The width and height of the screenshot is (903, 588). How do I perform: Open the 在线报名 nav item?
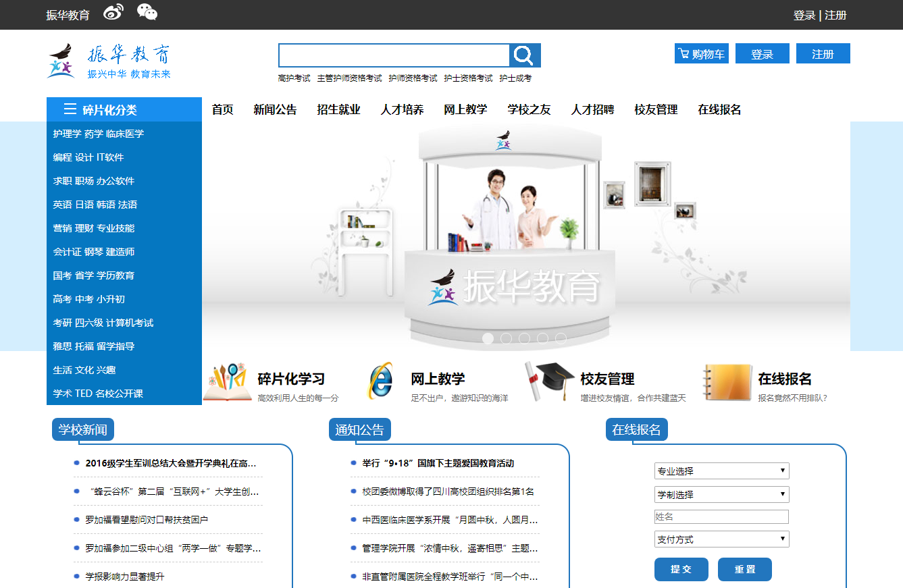[719, 109]
